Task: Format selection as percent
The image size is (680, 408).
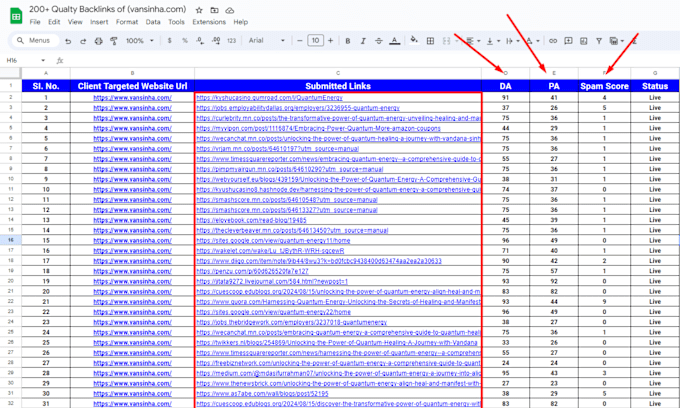Action: click(x=185, y=41)
